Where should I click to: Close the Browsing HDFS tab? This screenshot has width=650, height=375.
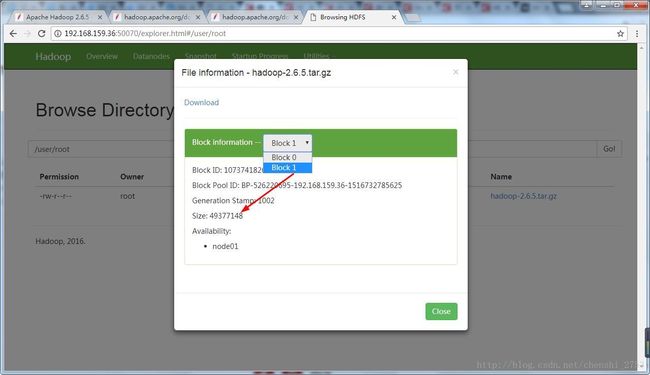tap(394, 17)
